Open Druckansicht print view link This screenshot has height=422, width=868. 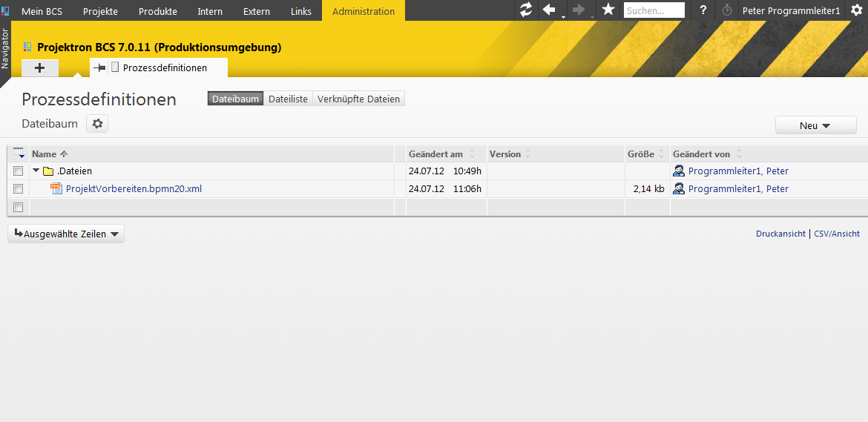coord(780,234)
